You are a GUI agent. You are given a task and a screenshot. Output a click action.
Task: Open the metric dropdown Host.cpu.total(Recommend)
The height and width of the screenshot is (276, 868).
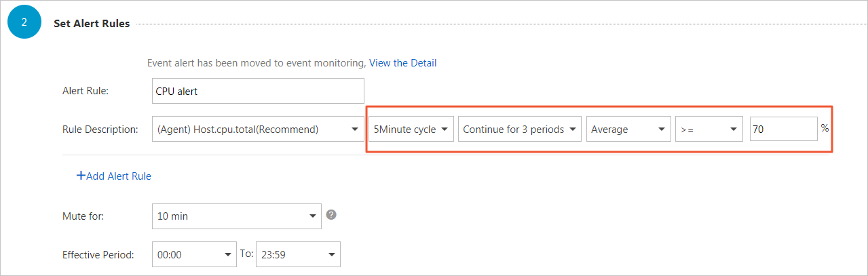click(x=259, y=129)
